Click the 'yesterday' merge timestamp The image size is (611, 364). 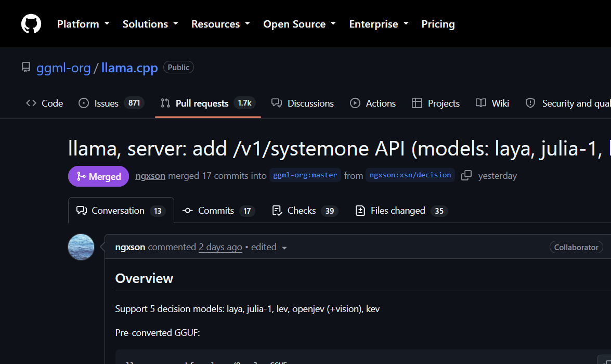point(498,176)
